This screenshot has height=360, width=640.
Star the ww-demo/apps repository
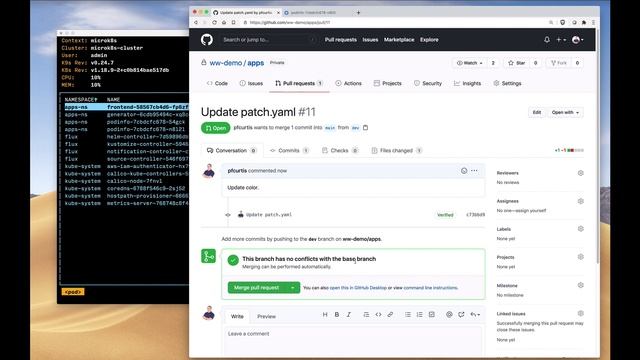coord(516,63)
